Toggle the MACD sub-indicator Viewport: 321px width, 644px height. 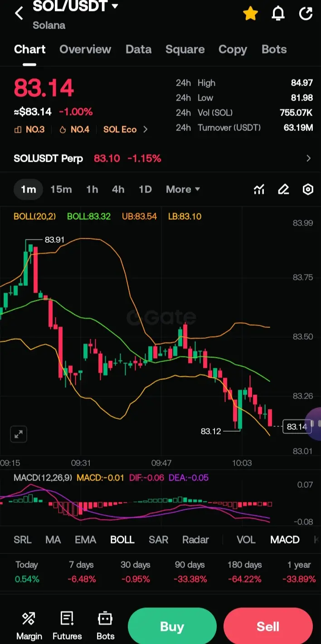(x=285, y=540)
